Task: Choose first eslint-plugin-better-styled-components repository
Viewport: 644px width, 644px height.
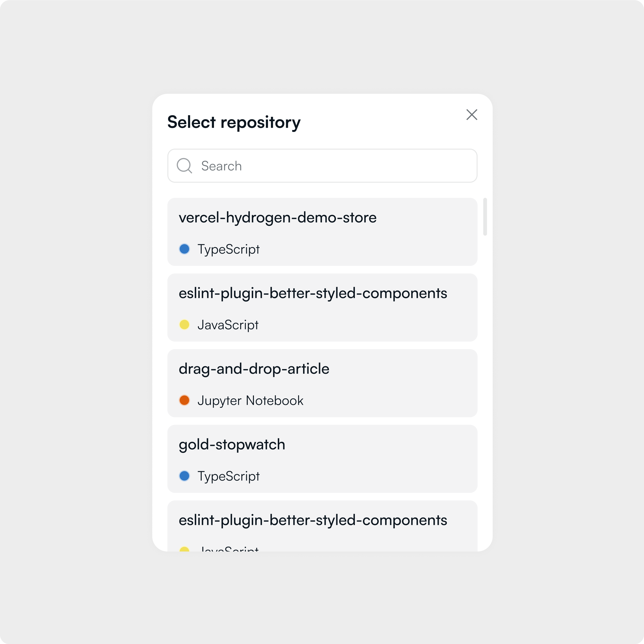Action: point(322,308)
